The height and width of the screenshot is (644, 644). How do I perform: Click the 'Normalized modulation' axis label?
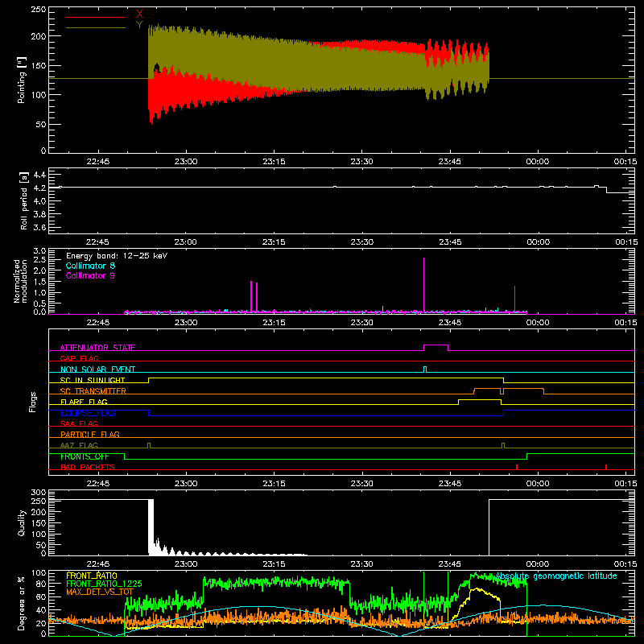point(20,281)
